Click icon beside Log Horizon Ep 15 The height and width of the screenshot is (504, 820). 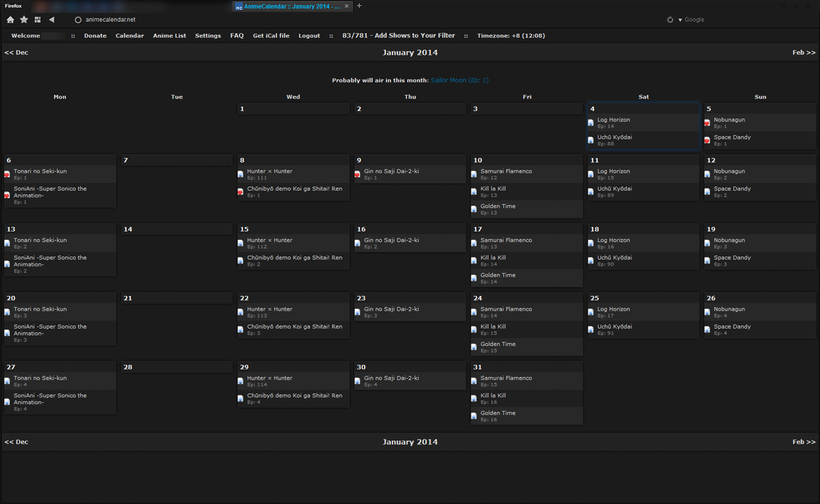click(591, 174)
